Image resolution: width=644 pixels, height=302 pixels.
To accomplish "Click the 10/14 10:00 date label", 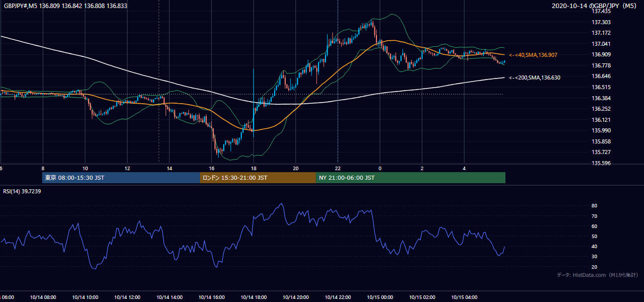I will click(x=85, y=297).
